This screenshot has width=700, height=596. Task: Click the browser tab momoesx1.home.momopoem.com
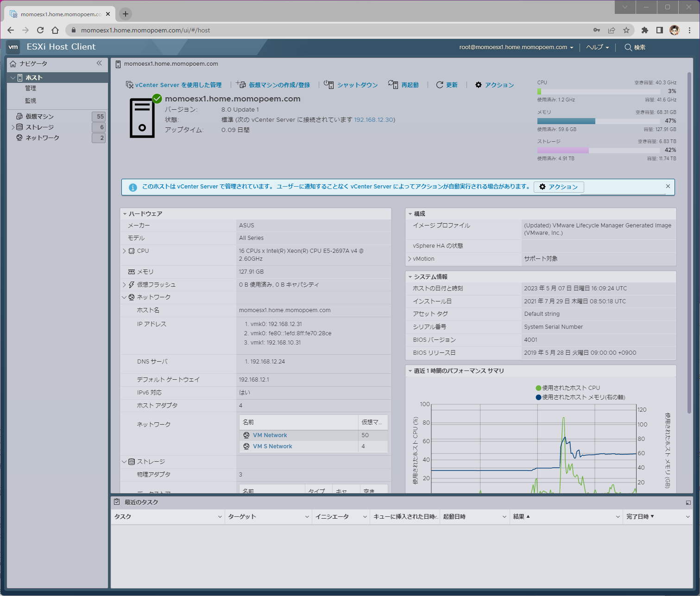(x=61, y=14)
